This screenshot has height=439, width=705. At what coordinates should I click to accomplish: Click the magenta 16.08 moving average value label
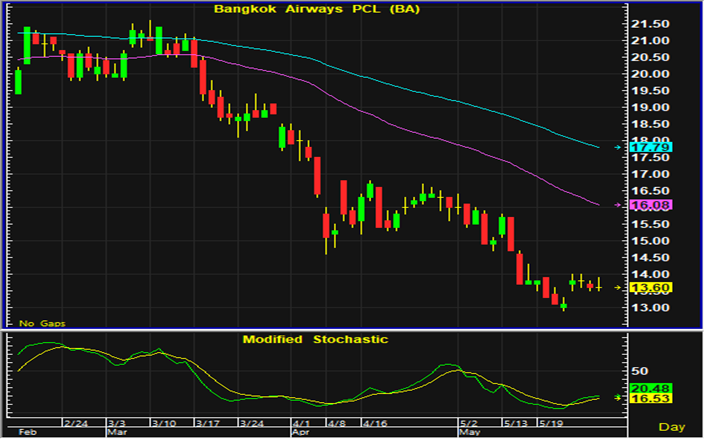(x=651, y=205)
